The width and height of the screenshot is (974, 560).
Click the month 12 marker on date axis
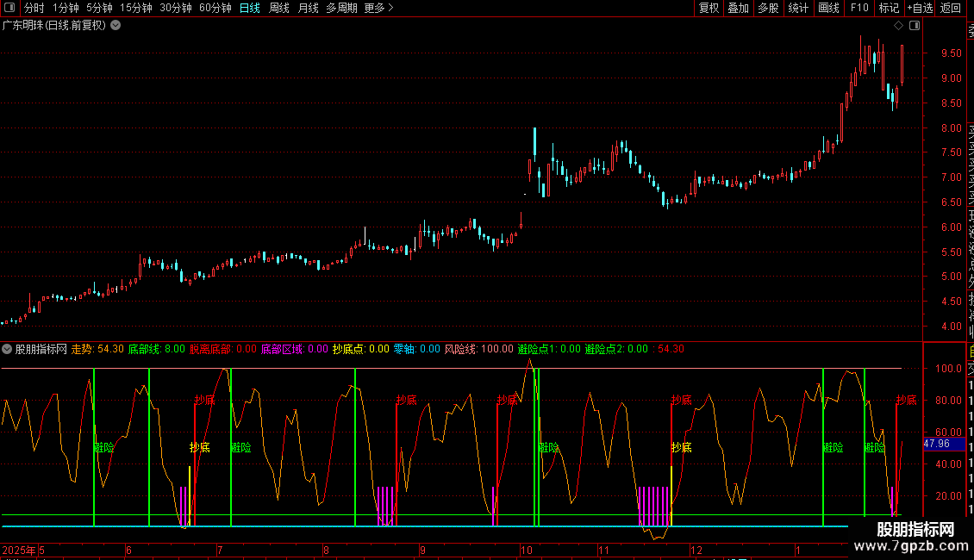[696, 550]
